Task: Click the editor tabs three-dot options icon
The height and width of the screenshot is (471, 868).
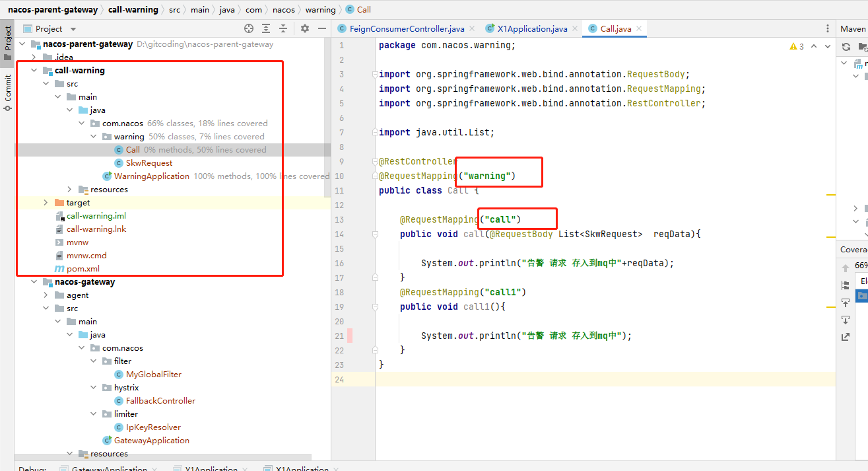Action: (828, 28)
